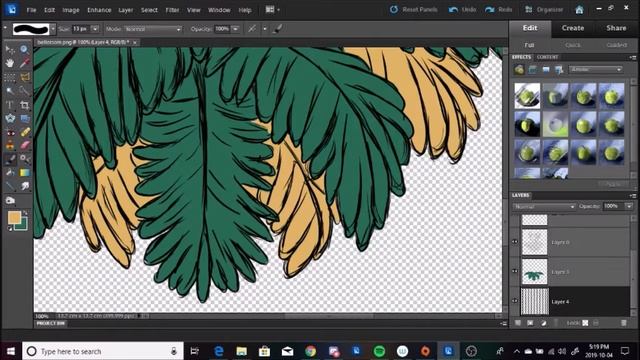Viewport: 640px width, 360px height.
Task: Click the background color swatch
Action: pos(23,226)
